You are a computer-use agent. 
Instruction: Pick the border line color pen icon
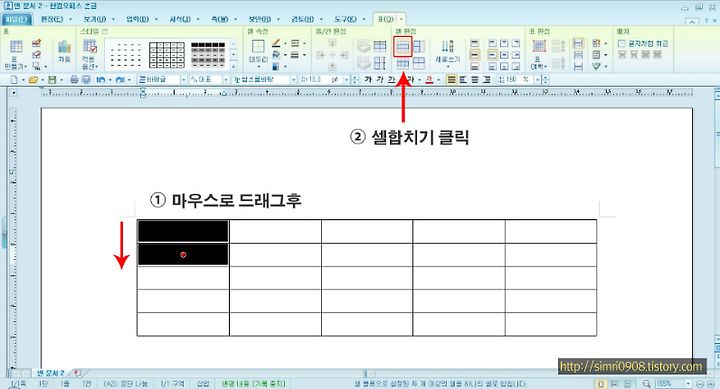[x=276, y=43]
